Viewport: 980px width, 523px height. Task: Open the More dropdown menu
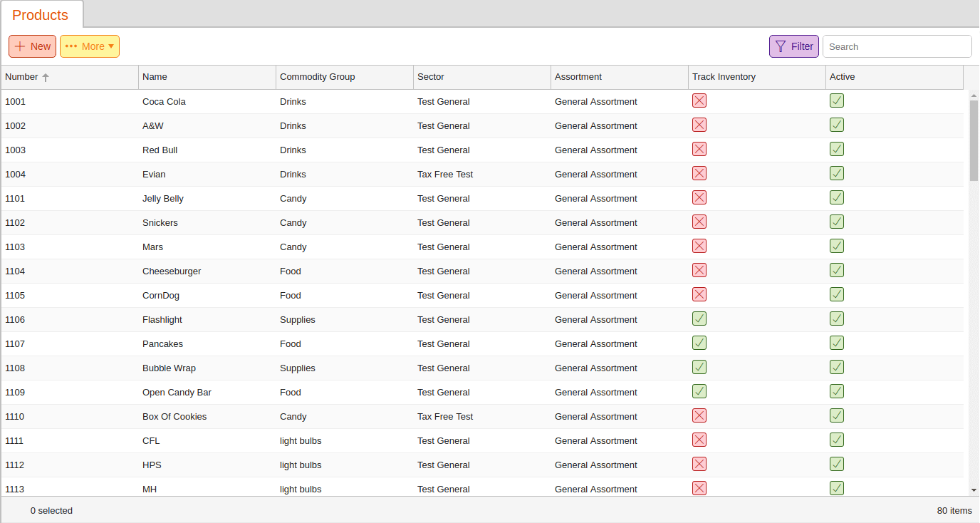coord(89,46)
